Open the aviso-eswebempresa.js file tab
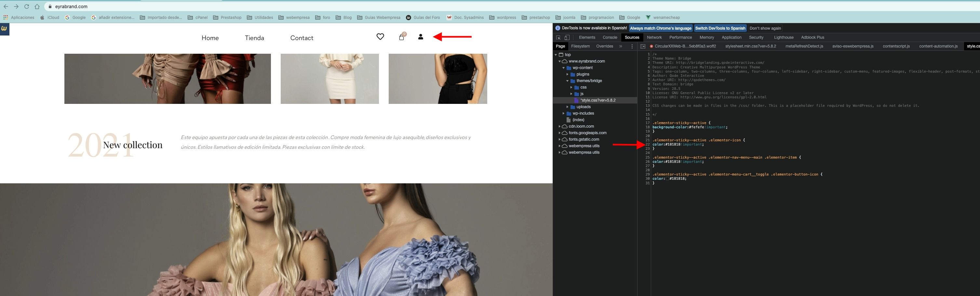980x296 pixels. click(x=852, y=46)
